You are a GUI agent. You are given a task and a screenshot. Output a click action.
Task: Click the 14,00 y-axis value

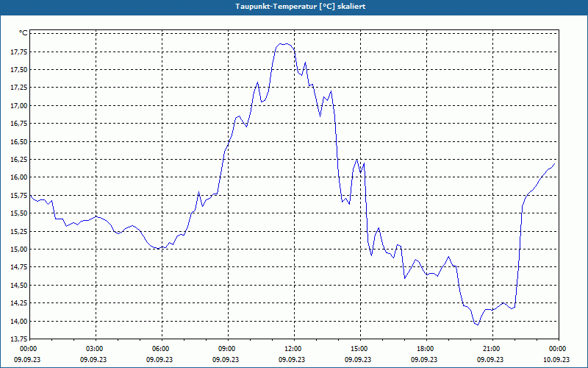tap(19, 322)
